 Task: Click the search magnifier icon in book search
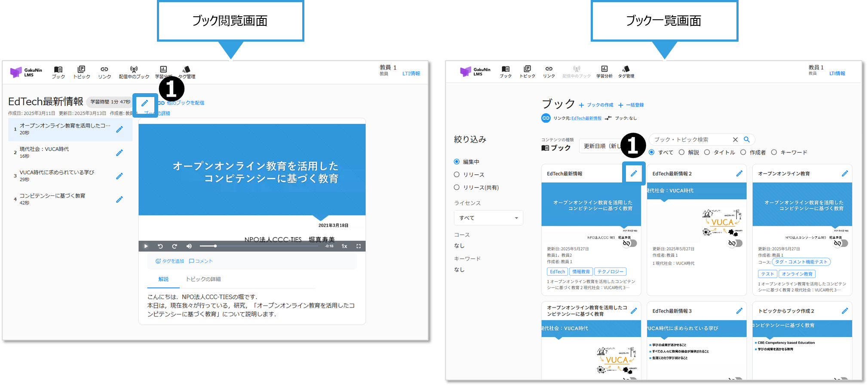coord(747,140)
